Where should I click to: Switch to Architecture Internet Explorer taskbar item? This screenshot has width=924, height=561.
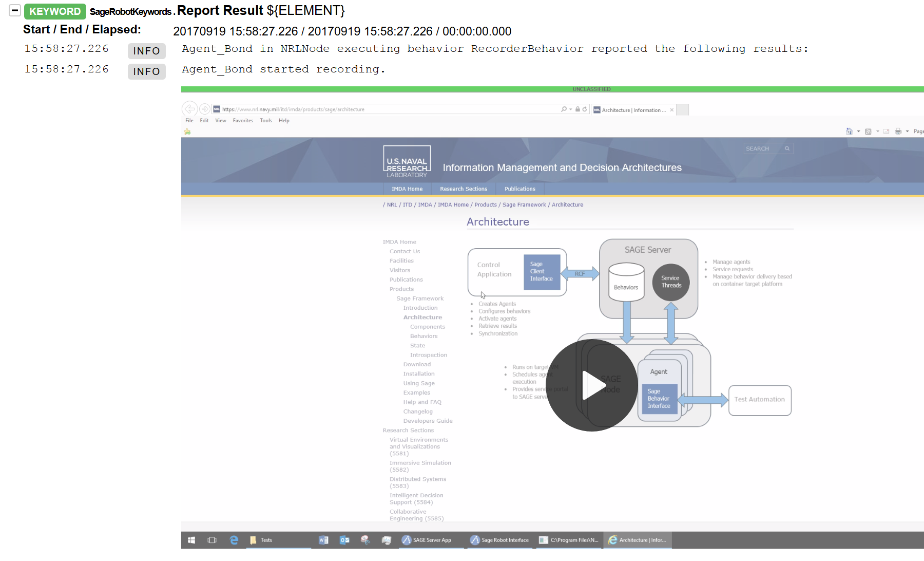point(638,540)
